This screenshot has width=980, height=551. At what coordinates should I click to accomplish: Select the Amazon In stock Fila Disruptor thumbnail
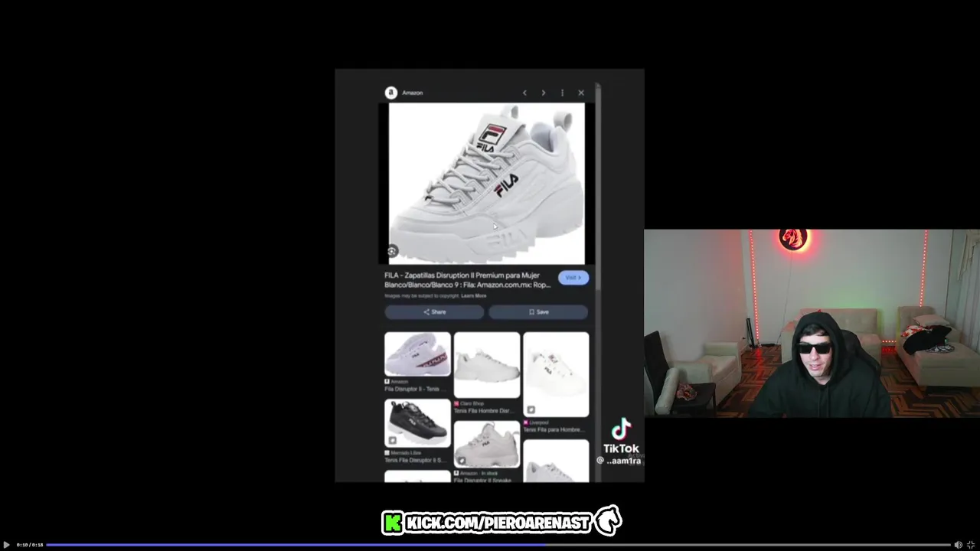coord(487,444)
